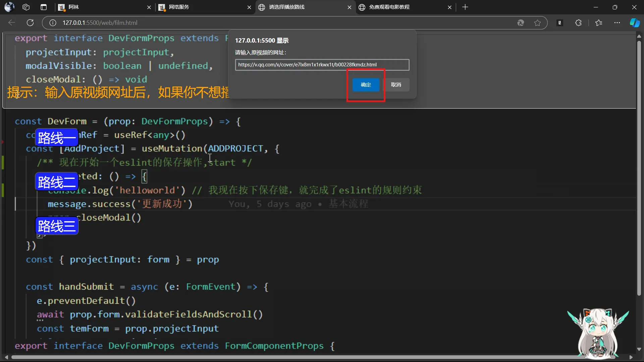Open the favorites list icon
This screenshot has height=362, width=644.
pos(599,23)
